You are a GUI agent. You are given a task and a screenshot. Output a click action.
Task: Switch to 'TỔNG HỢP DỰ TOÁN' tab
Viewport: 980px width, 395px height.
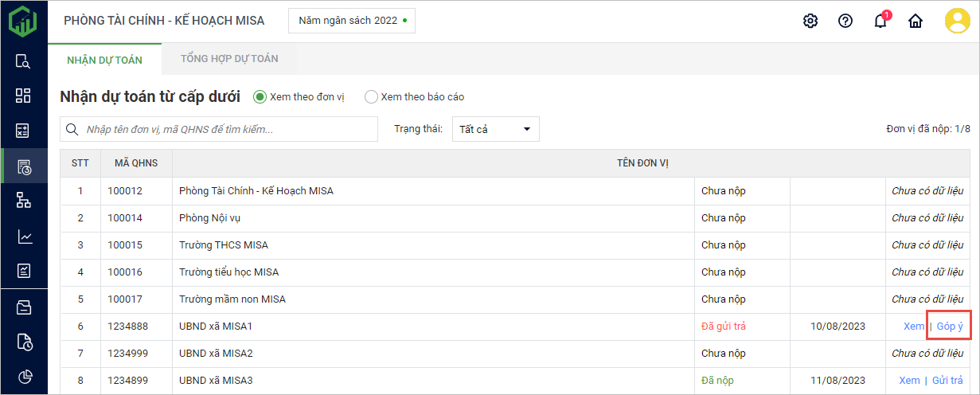coord(229,59)
